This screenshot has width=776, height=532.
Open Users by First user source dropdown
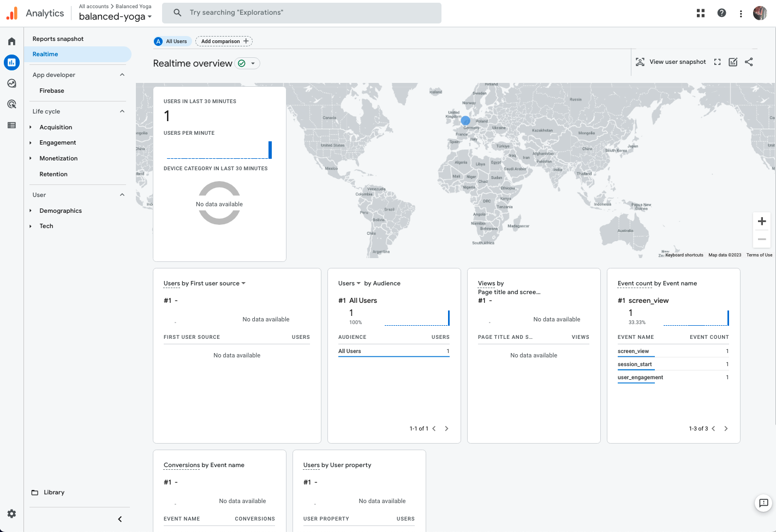click(243, 283)
